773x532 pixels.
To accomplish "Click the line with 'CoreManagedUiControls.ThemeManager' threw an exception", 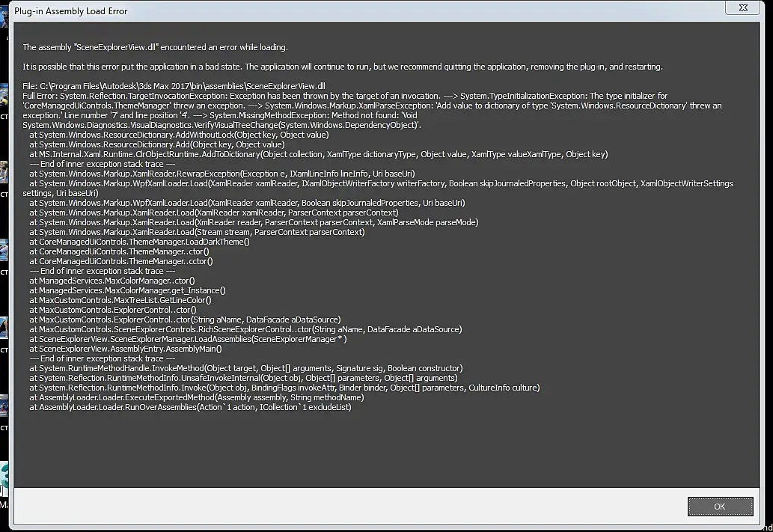I will point(372,106).
